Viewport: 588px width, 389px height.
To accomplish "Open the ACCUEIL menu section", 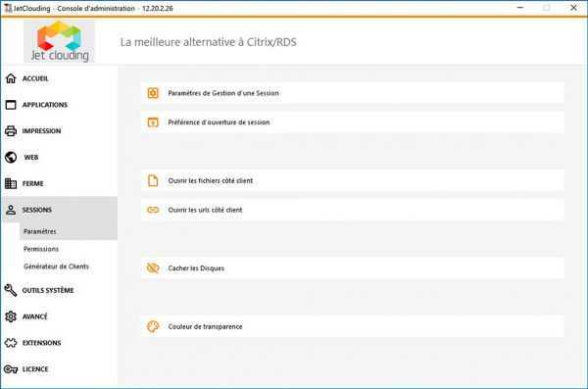I will 35,78.
